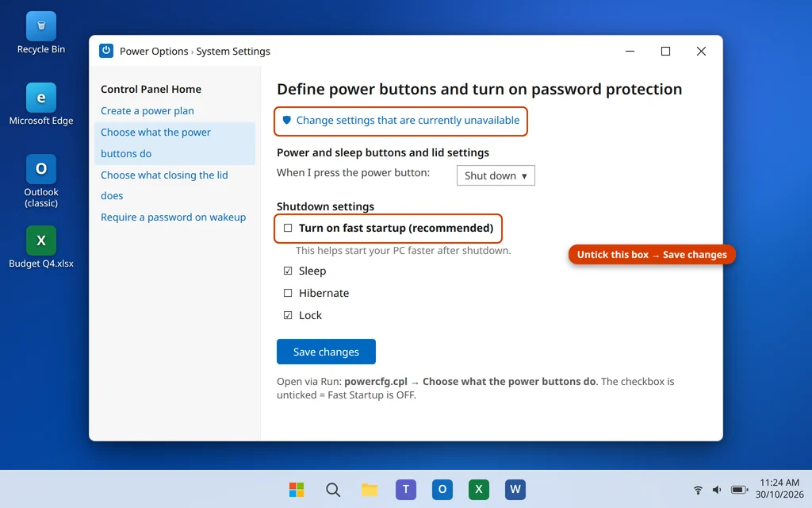Image resolution: width=812 pixels, height=508 pixels.
Task: Click Power Options in the breadcrumb
Action: pos(154,52)
